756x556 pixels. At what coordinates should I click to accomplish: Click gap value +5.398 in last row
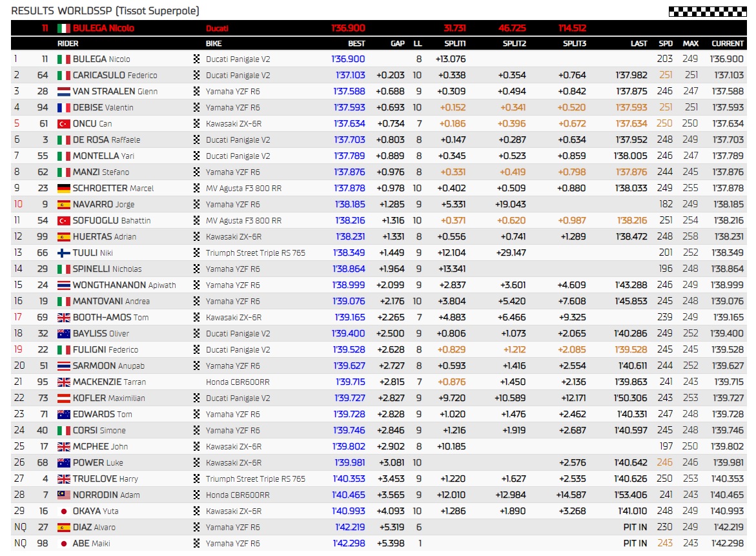(392, 544)
